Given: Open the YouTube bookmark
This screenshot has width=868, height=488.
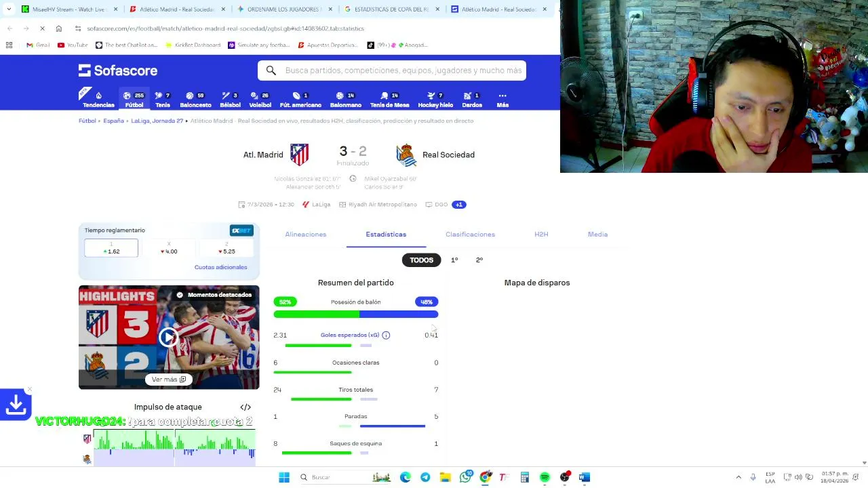Looking at the screenshot, I should (x=73, y=45).
